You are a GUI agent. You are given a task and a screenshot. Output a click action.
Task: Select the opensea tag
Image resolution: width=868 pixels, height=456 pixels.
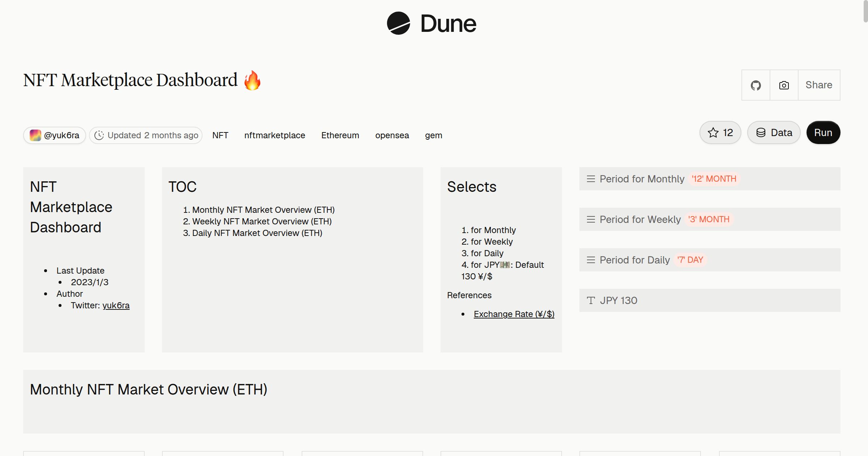392,135
